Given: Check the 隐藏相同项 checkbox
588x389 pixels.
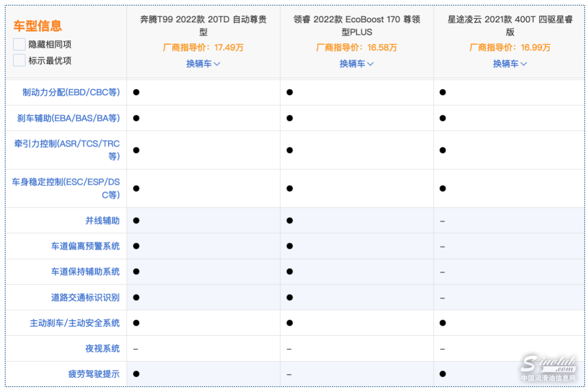Looking at the screenshot, I should (x=19, y=45).
